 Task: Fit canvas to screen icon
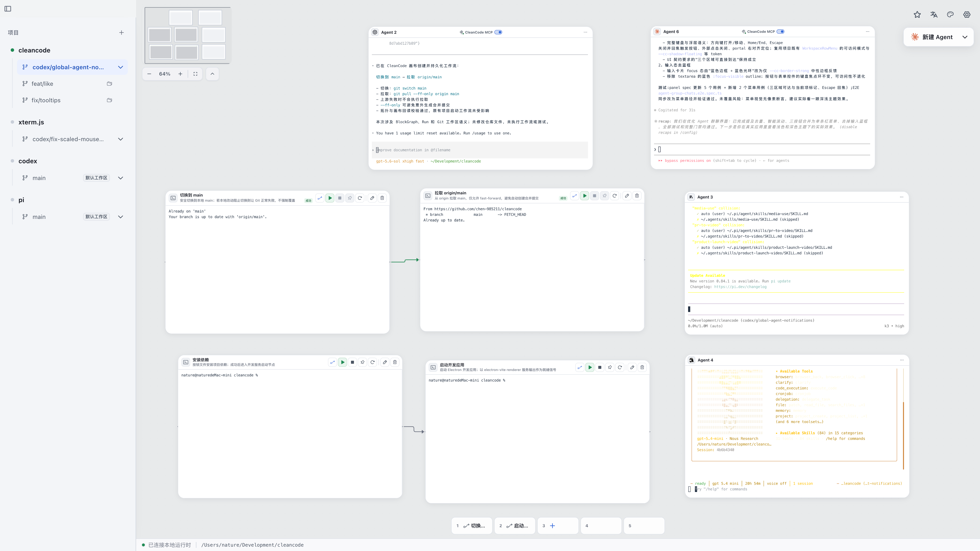(x=195, y=74)
